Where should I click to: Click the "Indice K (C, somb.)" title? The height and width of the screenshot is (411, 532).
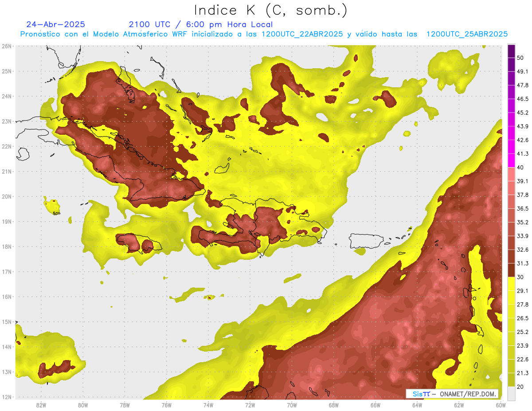[271, 10]
